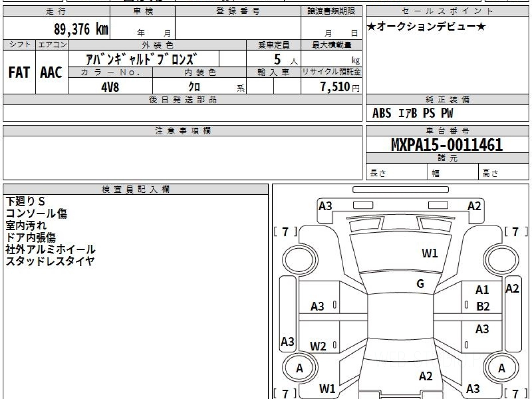
Task: Click the B2 damage mark on the diagram
Action: click(x=483, y=306)
